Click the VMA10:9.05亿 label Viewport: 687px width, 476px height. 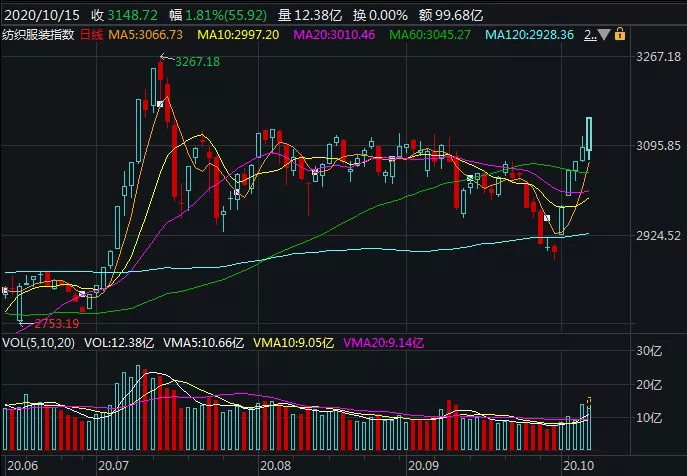[294, 343]
